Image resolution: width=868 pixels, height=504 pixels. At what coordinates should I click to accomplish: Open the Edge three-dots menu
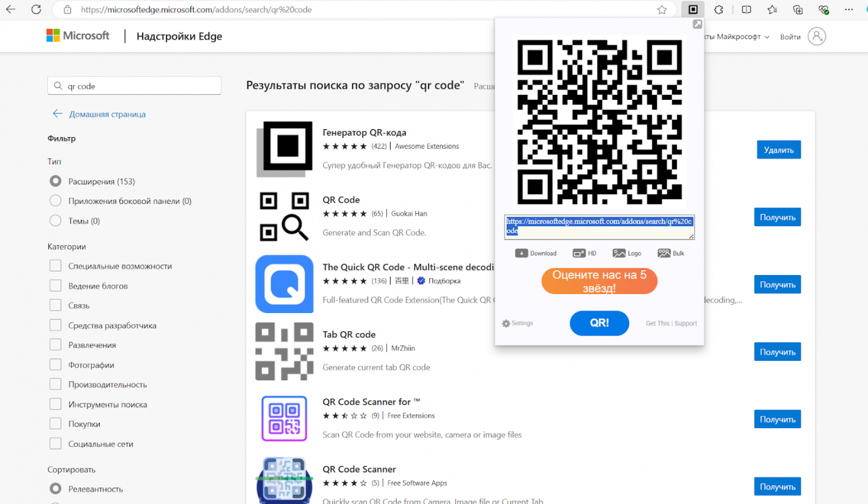(849, 9)
